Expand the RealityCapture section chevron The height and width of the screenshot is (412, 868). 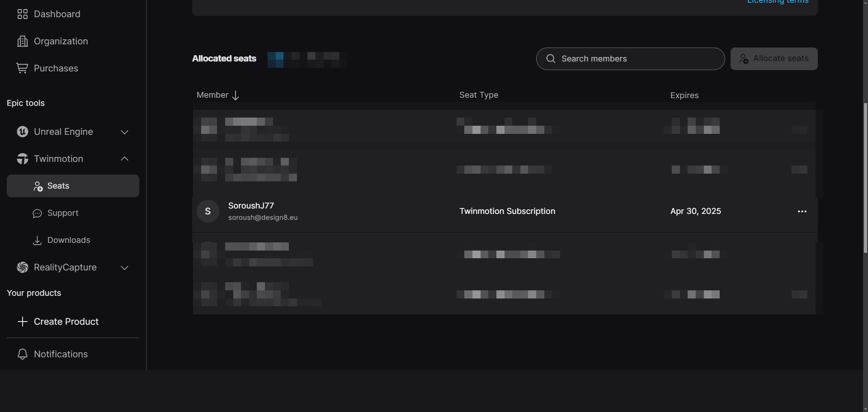[125, 268]
